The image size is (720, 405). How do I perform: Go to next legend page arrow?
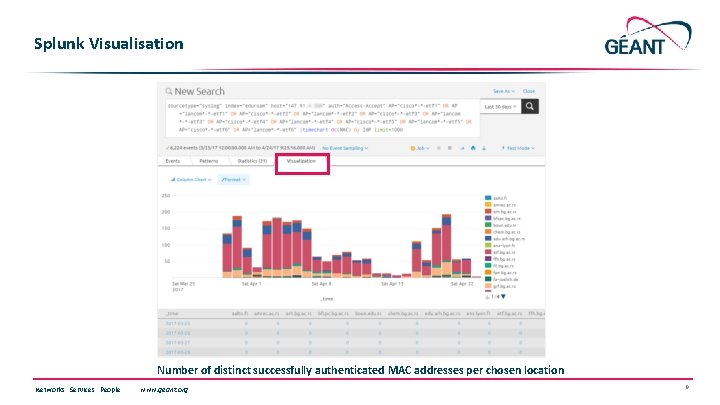click(503, 297)
